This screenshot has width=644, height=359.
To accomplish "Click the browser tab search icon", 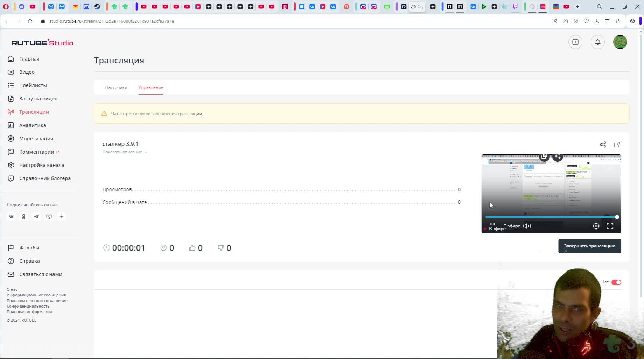I will [600, 7].
